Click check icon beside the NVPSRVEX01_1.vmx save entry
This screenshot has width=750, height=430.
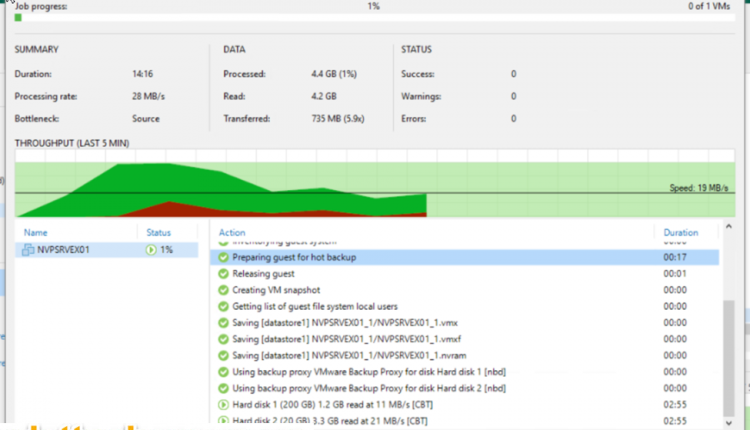click(x=224, y=323)
